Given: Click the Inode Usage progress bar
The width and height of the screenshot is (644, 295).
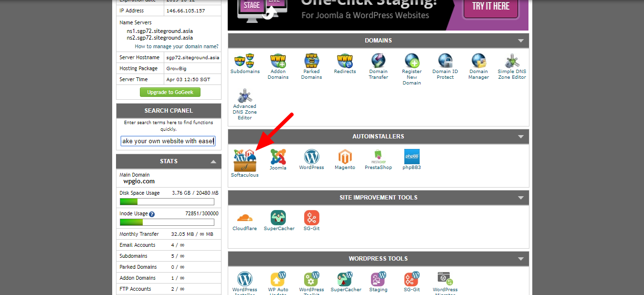Looking at the screenshot, I should pyautogui.click(x=167, y=222).
